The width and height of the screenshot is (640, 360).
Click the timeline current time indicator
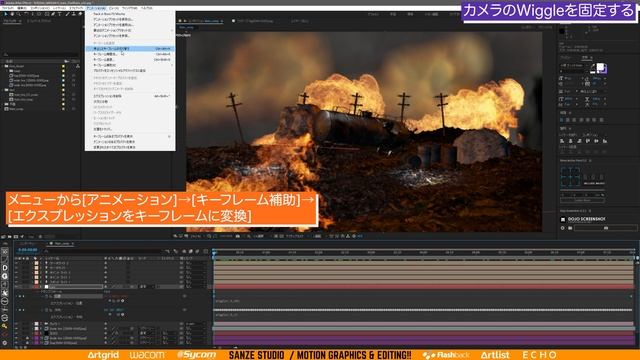[213, 253]
